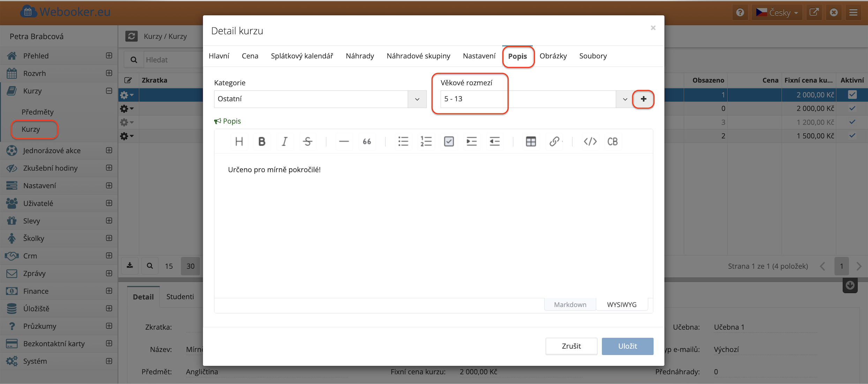Image resolution: width=868 pixels, height=384 pixels.
Task: Open the Splátkový kalendář tab
Action: [x=302, y=56]
